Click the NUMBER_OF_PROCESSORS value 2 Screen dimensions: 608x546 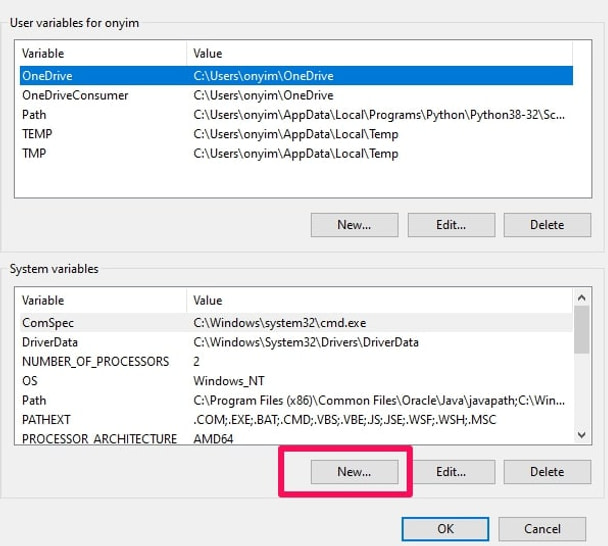[196, 361]
